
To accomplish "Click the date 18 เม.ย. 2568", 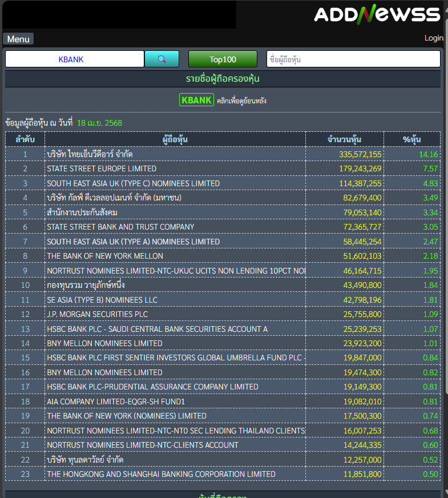I will [x=100, y=123].
